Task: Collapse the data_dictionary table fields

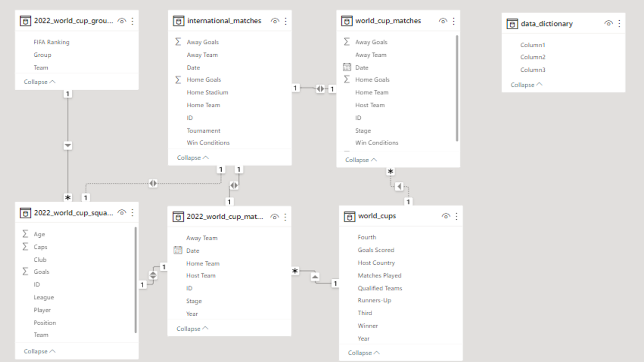Action: (526, 85)
